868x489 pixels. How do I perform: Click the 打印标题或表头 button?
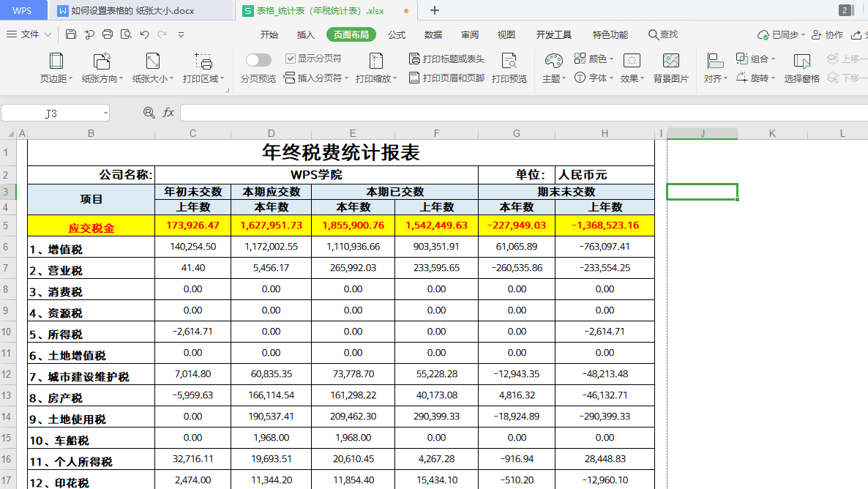(x=446, y=59)
